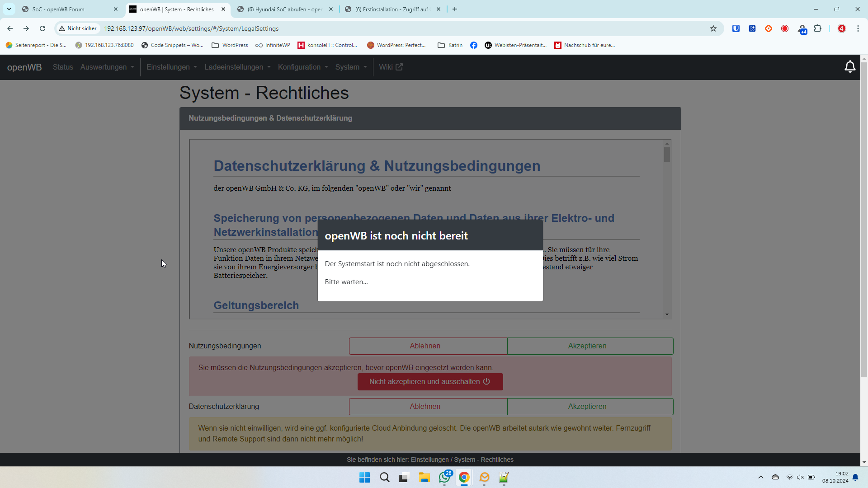Open the konsoleH Control bookmark
Screen dimensions: 868x488
[327, 45]
